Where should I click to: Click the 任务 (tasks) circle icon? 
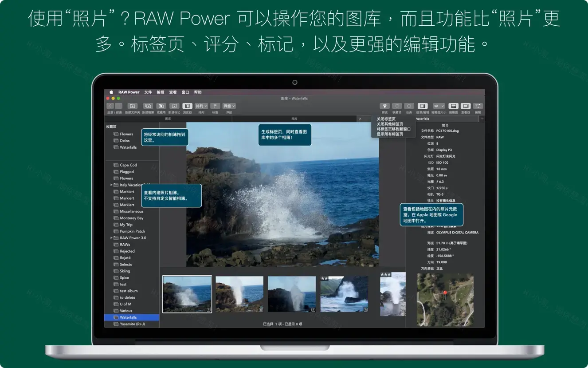[x=409, y=106]
